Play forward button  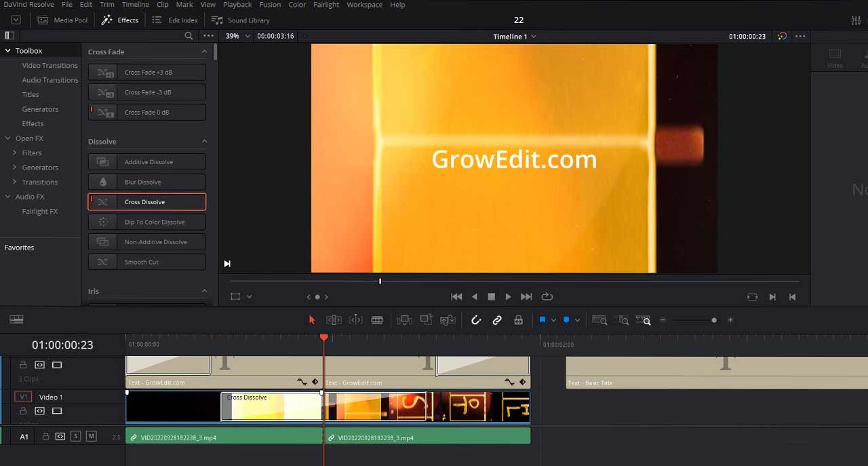[508, 296]
